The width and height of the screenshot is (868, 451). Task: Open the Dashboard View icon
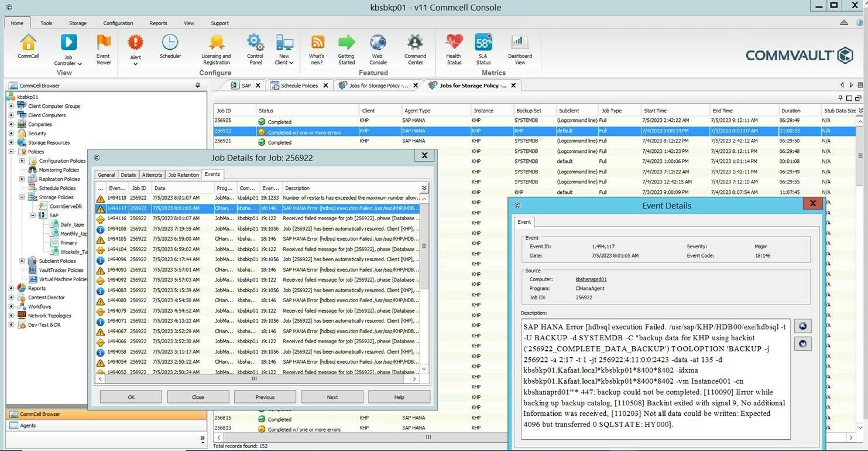[x=520, y=42]
